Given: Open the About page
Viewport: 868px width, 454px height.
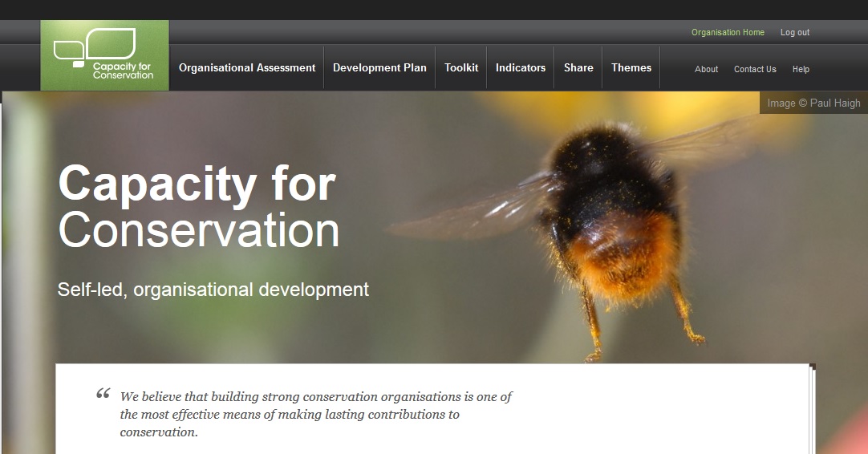Looking at the screenshot, I should click(707, 69).
